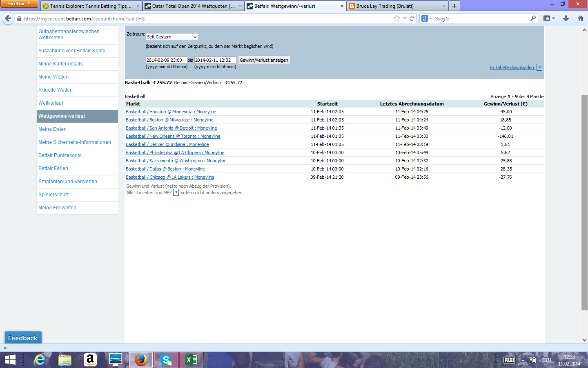Open Meine Freiwetten in the sidebar
The height and width of the screenshot is (368, 588).
(57, 208)
